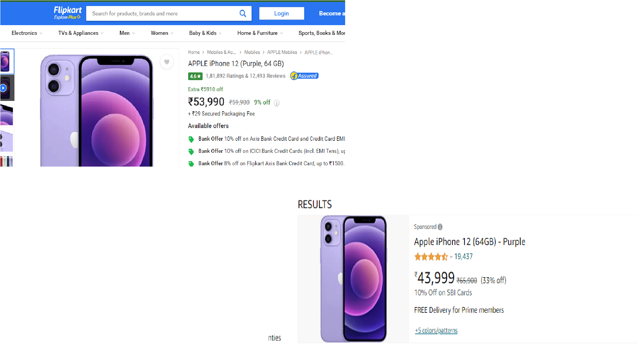Click the search magnifier icon

click(x=243, y=13)
